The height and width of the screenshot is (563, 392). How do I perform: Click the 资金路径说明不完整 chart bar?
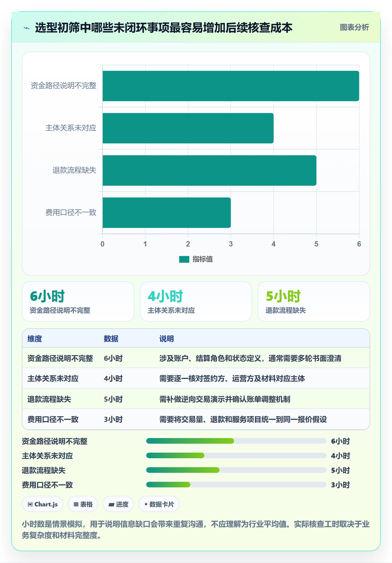point(231,86)
